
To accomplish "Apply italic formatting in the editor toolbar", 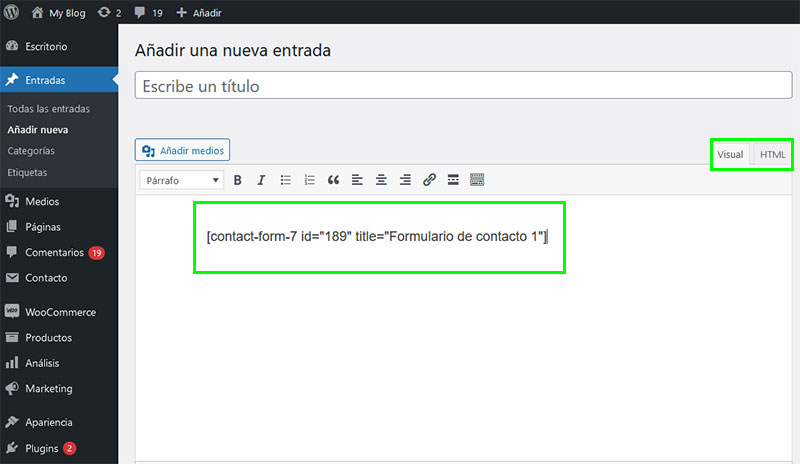I will coord(261,180).
